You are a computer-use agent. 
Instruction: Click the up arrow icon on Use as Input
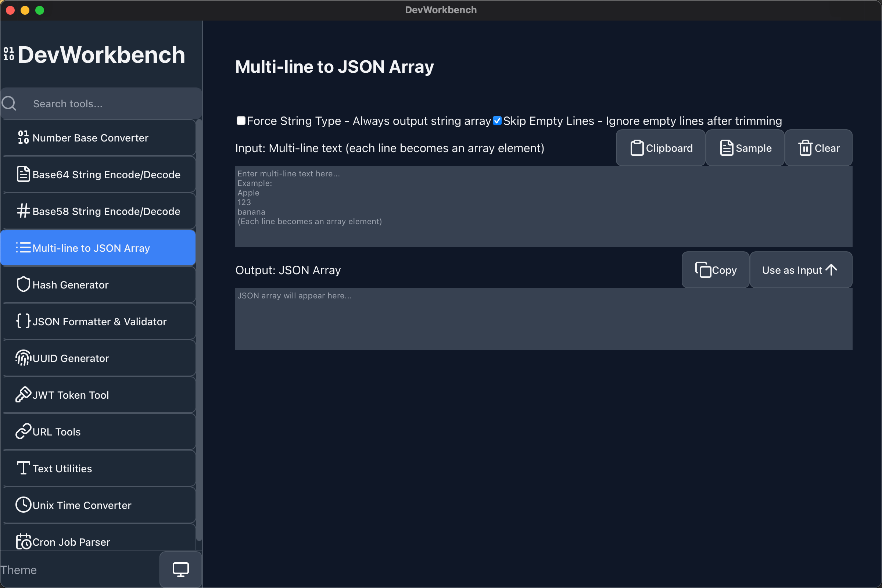[831, 270]
